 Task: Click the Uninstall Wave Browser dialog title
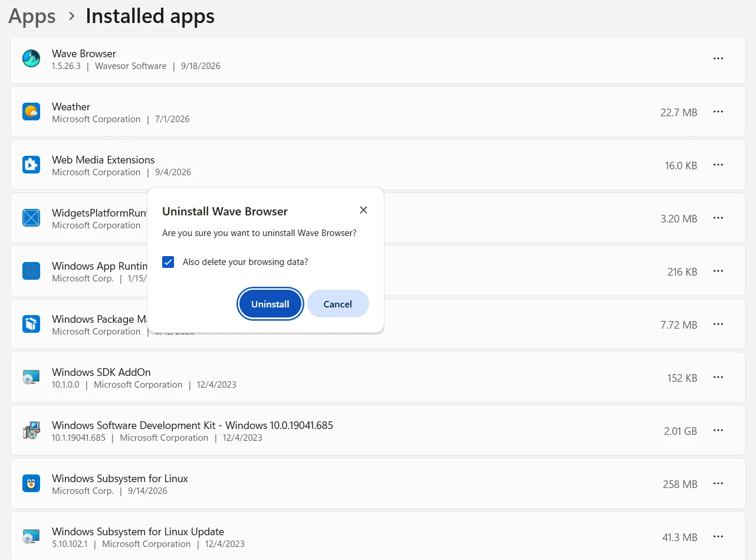(225, 211)
